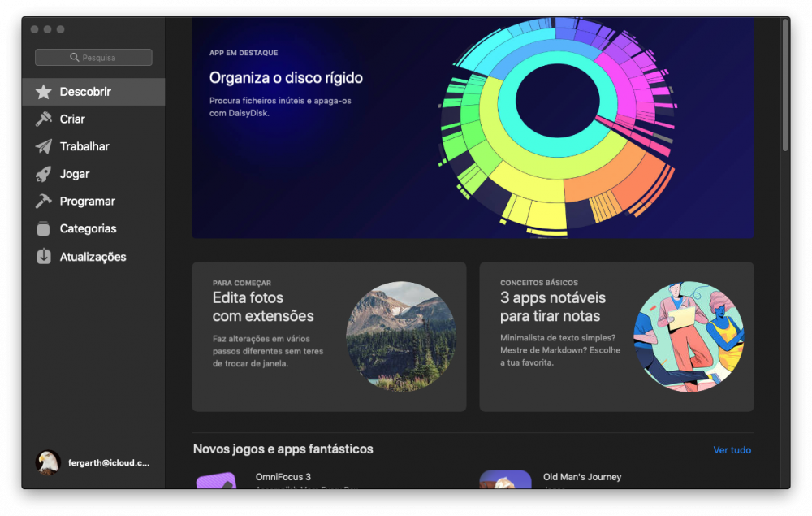Open the Organiza o disco rígido headline
Viewport: 812px width, 516px height.
(286, 78)
